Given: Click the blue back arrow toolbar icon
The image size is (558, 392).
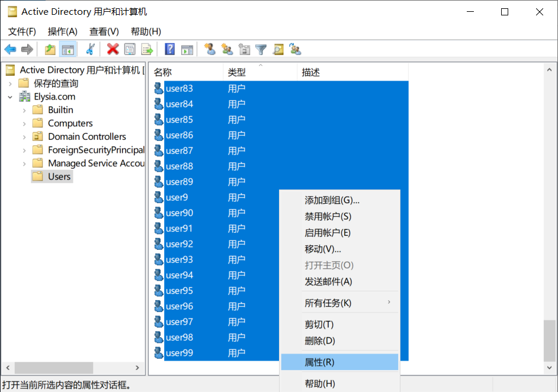Looking at the screenshot, I should coord(10,49).
